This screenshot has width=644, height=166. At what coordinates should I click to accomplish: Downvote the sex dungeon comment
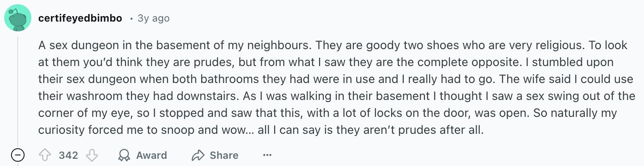tap(92, 155)
